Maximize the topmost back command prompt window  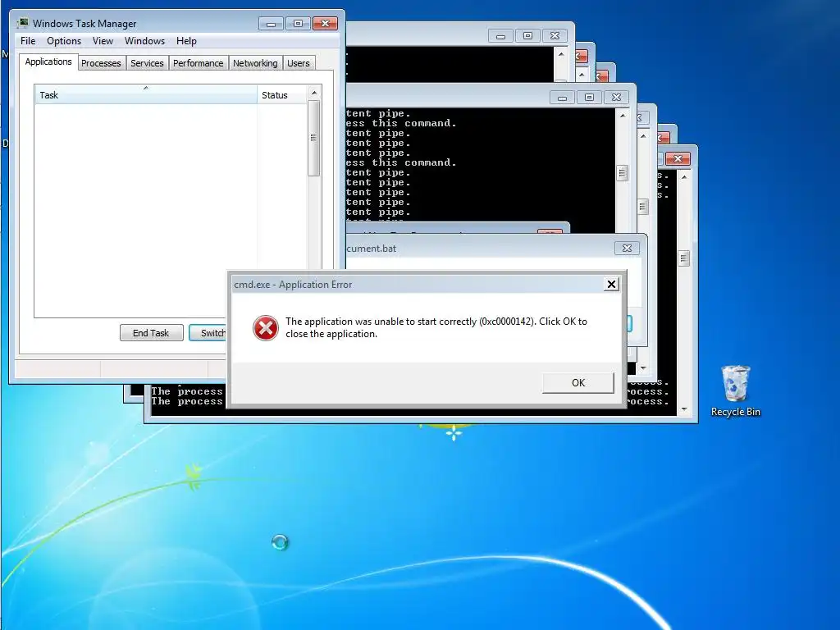point(527,36)
